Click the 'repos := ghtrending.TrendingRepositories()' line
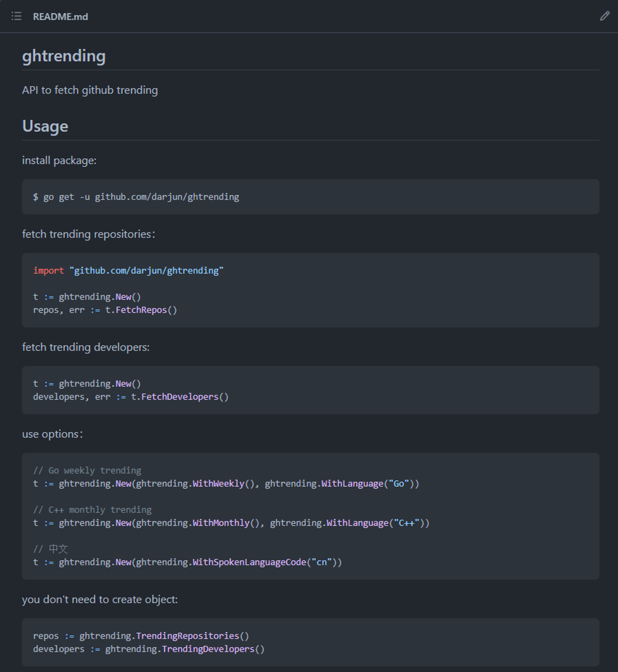Image resolution: width=618 pixels, height=672 pixels. pyautogui.click(x=141, y=636)
